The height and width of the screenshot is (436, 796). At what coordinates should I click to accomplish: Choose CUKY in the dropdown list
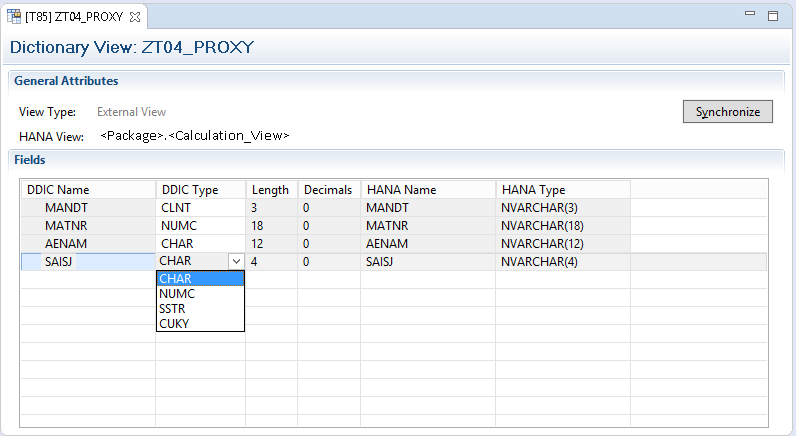tap(200, 323)
